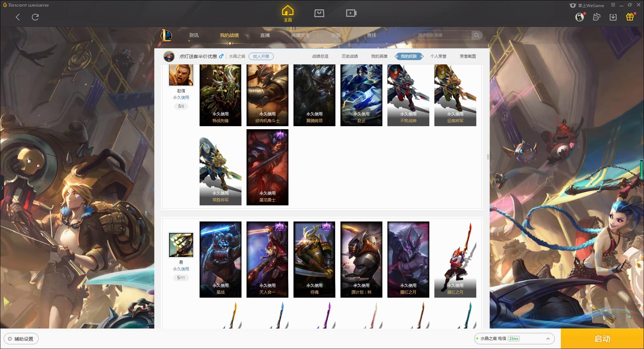The width and height of the screenshot is (644, 349).
Task: Open the gift box rewards icon
Action: click(630, 17)
